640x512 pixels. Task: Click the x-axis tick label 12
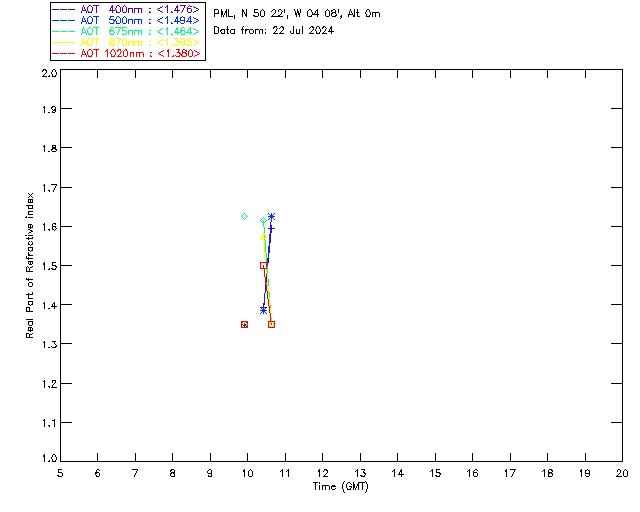[322, 473]
